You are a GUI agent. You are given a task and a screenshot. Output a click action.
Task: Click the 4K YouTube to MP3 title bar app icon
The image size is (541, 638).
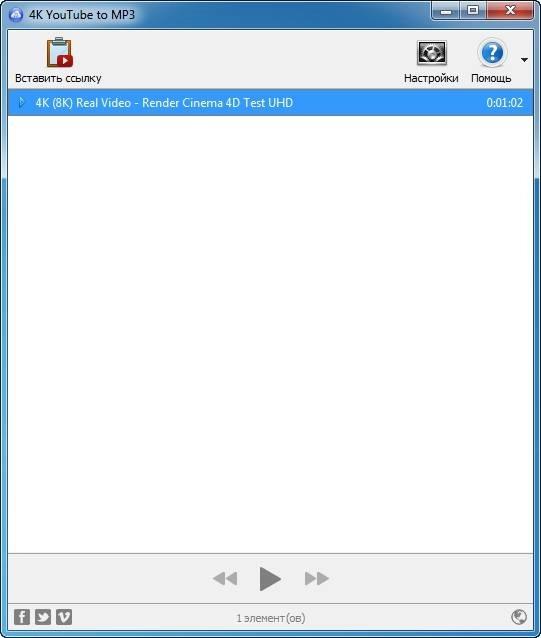16,15
